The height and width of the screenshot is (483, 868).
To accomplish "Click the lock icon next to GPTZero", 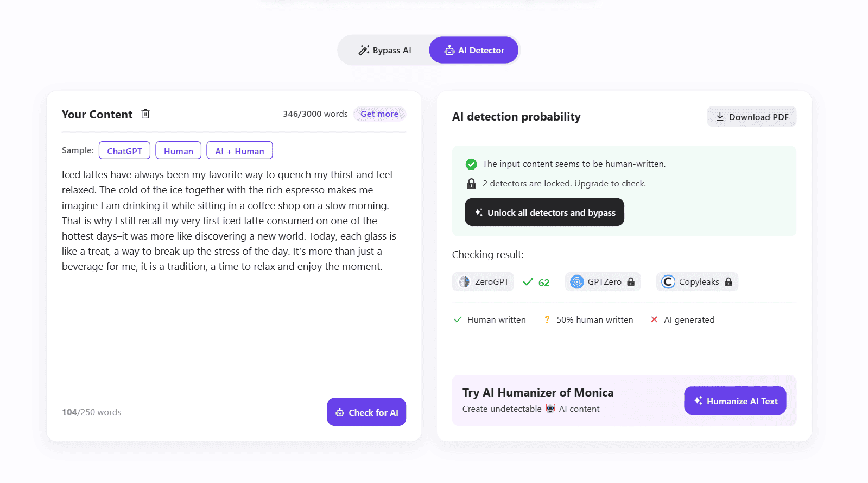I will 631,282.
